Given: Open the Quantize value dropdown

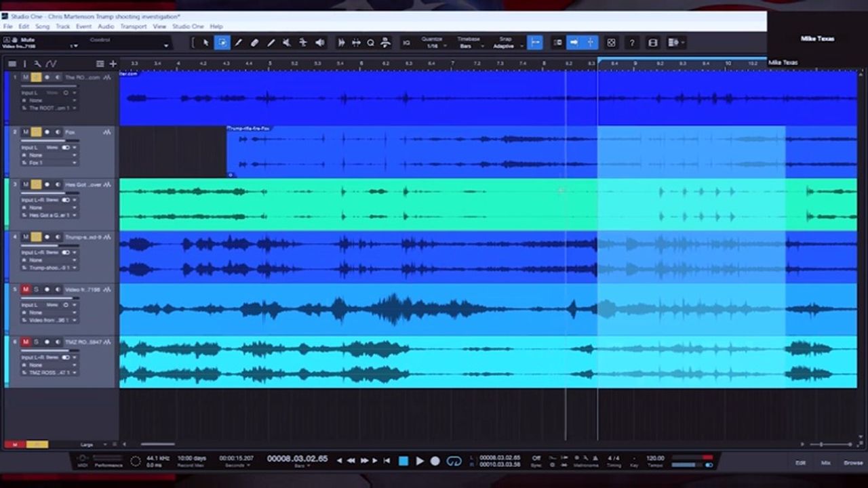Looking at the screenshot, I should point(434,46).
